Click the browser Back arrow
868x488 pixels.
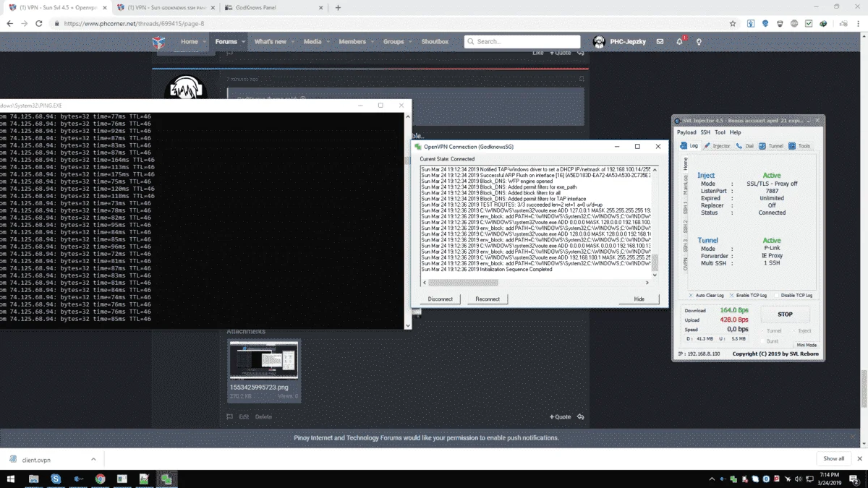pos(9,23)
